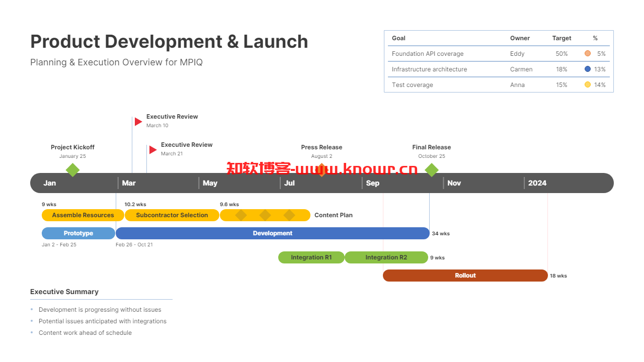This screenshot has height=362, width=644.
Task: Click subtitle Planning & Execution Overview for MPIQ
Action: (116, 62)
